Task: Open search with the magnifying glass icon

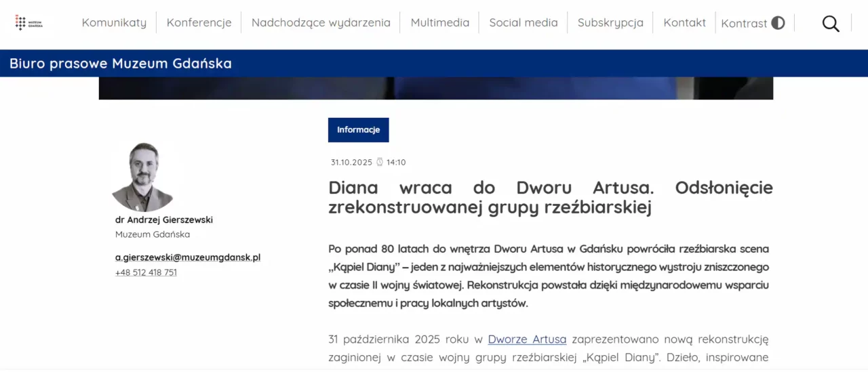Action: pyautogui.click(x=831, y=24)
